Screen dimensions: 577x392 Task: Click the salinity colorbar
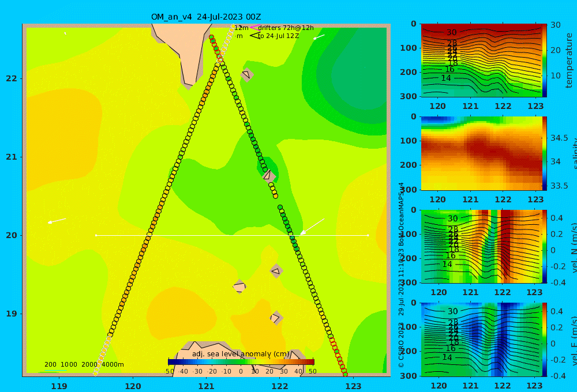click(544, 153)
